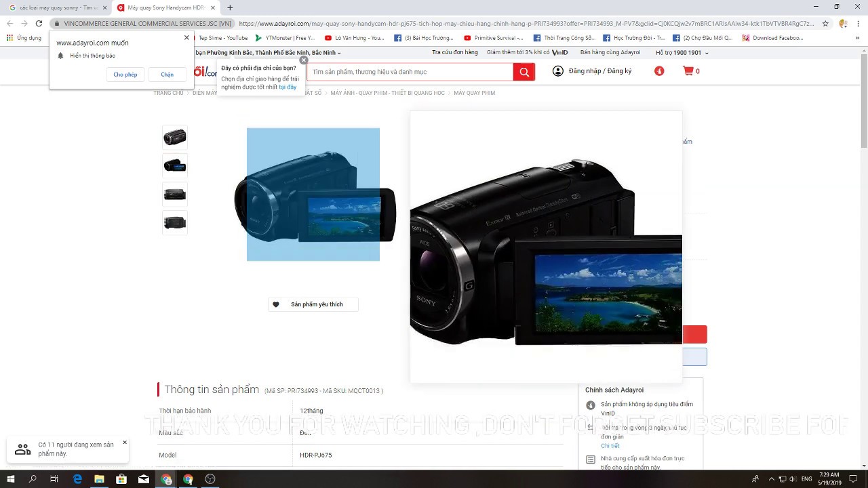Open Tra cứu đơn hàng link
868x488 pixels.
pyautogui.click(x=454, y=52)
